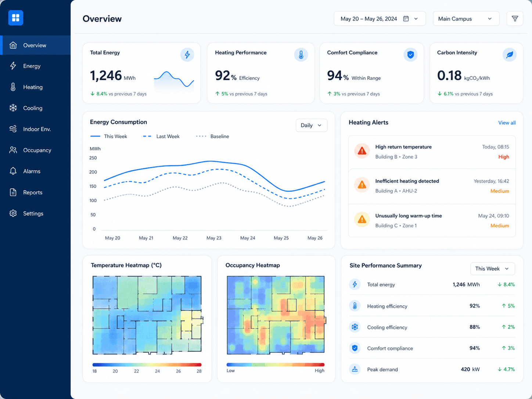Screen dimensions: 532x399
Task: Open the Main Campus site dropdown
Action: point(466,19)
